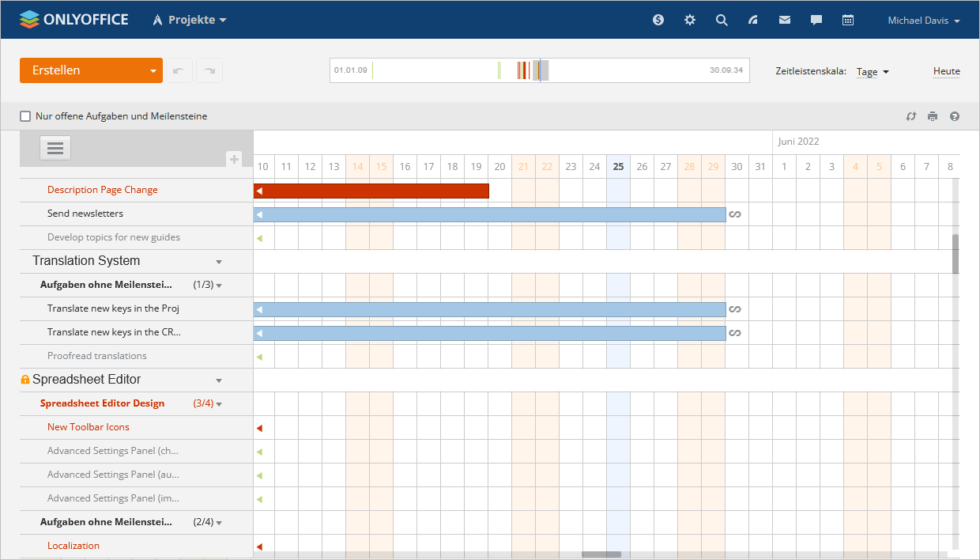This screenshot has height=560, width=980.
Task: Open the feed icon in header
Action: pos(753,20)
